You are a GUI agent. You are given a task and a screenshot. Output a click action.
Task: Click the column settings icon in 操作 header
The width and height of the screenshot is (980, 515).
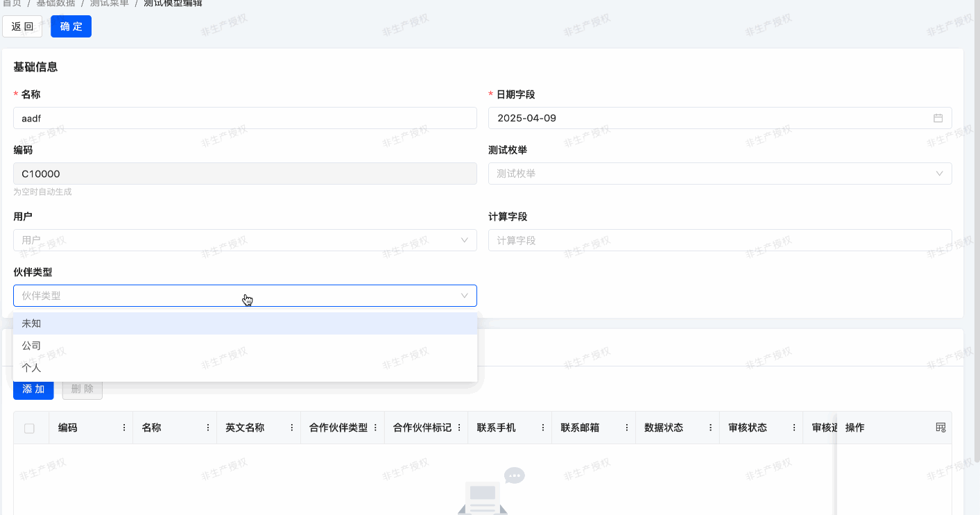[x=940, y=428]
